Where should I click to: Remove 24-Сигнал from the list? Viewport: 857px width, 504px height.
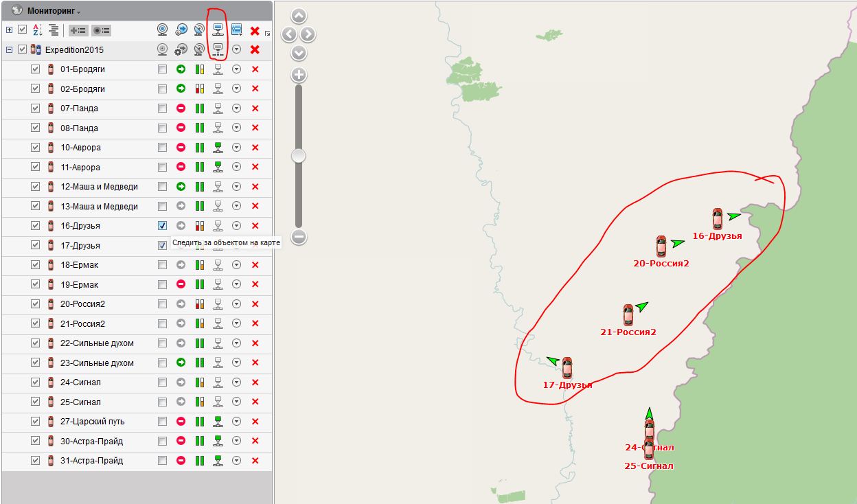tap(255, 382)
